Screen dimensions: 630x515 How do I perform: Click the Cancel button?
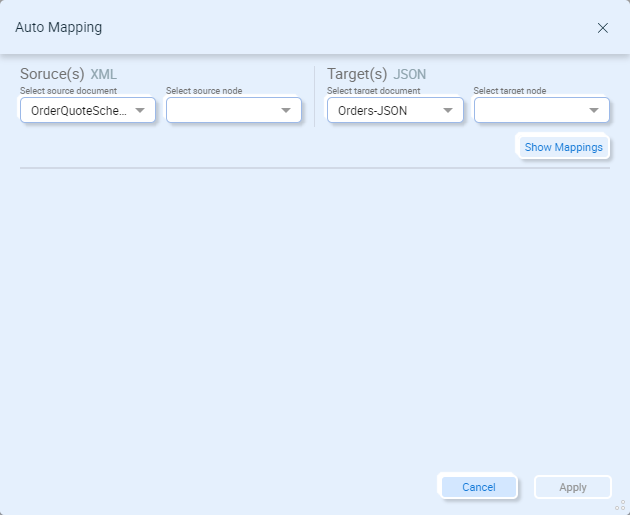click(479, 487)
